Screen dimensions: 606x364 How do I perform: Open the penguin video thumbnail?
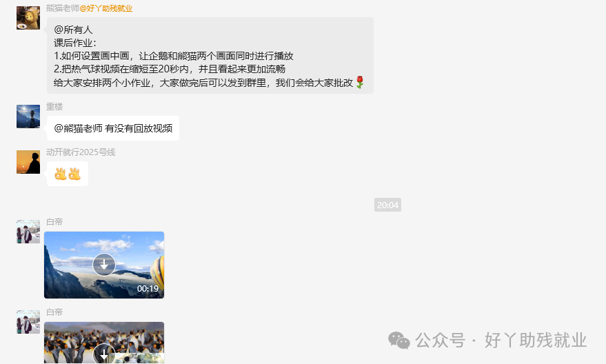[104, 343]
